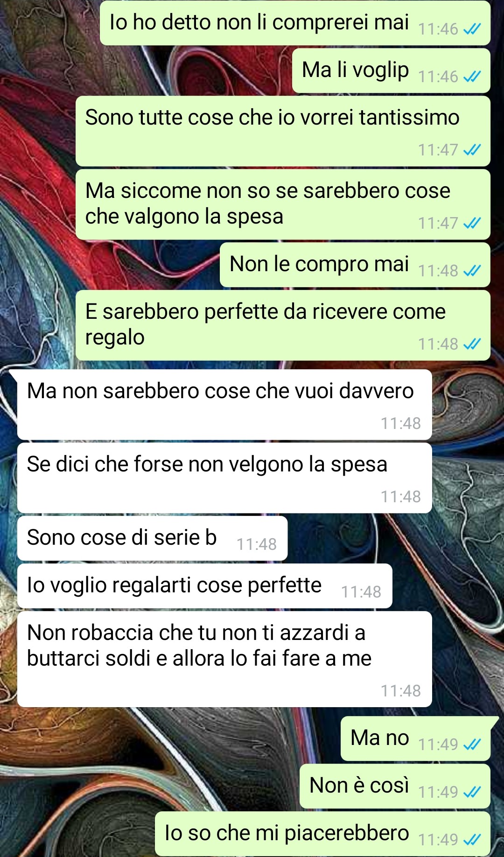Tap ticks on "Sono tutte cose" message
504x857 pixels.
[472, 150]
